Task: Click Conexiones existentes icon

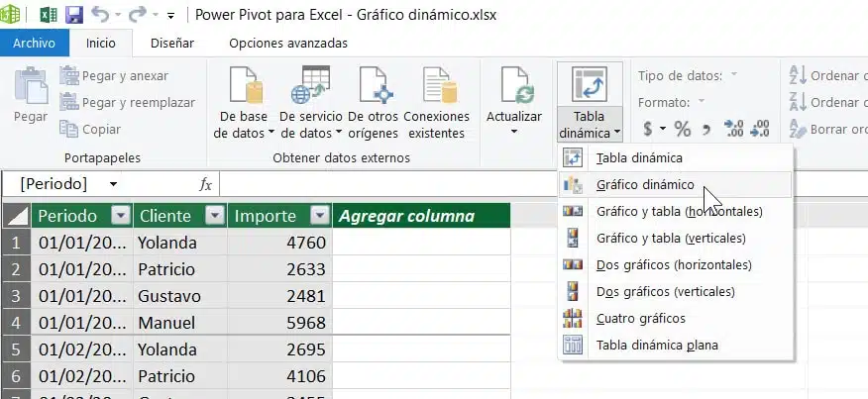Action: (x=440, y=85)
